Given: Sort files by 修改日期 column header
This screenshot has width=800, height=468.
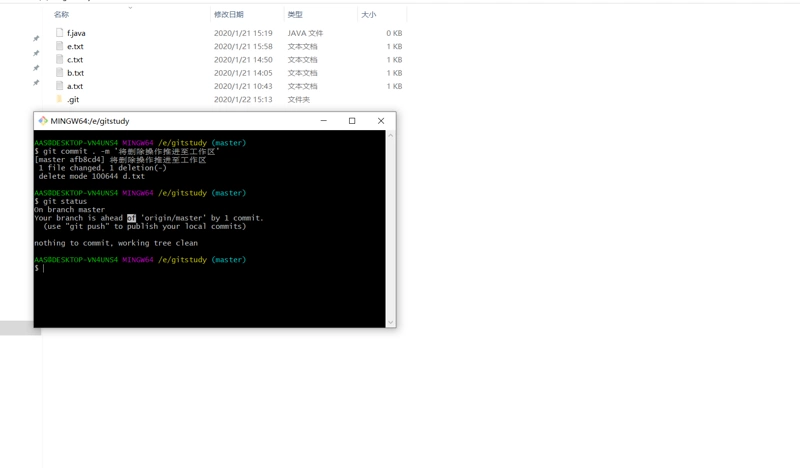Looking at the screenshot, I should [x=229, y=14].
